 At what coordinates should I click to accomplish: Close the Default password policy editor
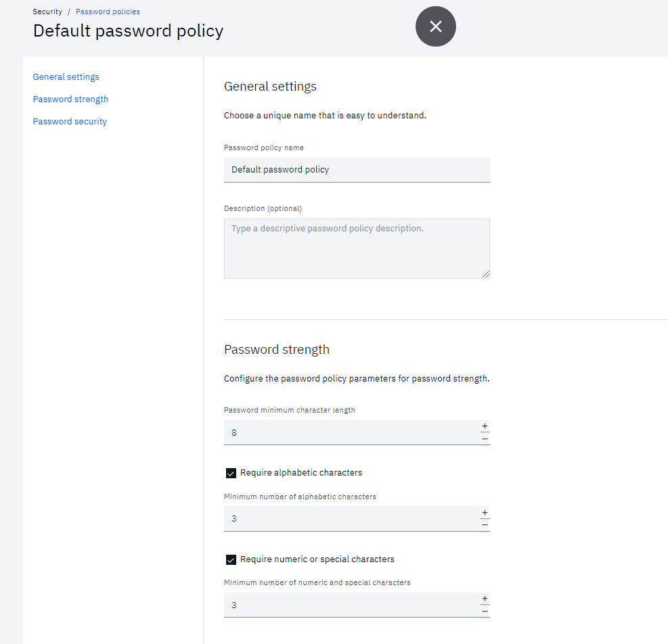[x=435, y=26]
